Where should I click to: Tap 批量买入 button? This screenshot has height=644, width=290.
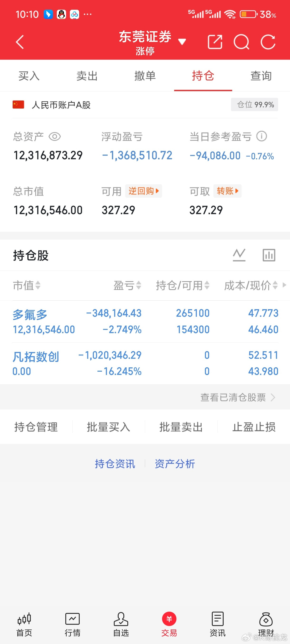(109, 427)
